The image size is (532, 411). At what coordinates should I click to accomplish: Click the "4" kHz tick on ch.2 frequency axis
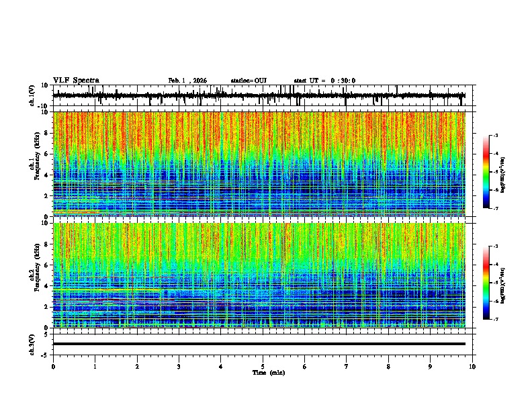tap(46, 286)
